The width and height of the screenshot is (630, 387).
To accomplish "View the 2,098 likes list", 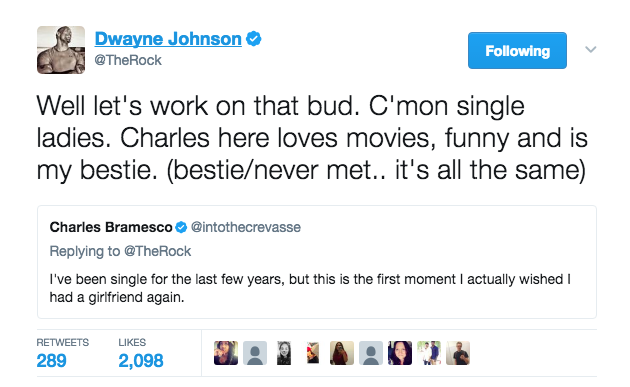I will point(141,353).
